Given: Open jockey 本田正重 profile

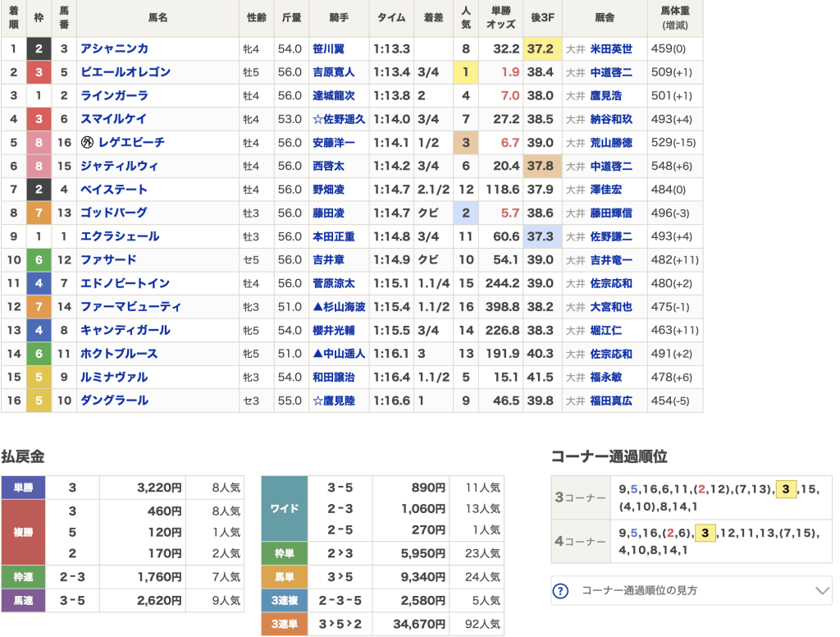Looking at the screenshot, I should coord(334,236).
